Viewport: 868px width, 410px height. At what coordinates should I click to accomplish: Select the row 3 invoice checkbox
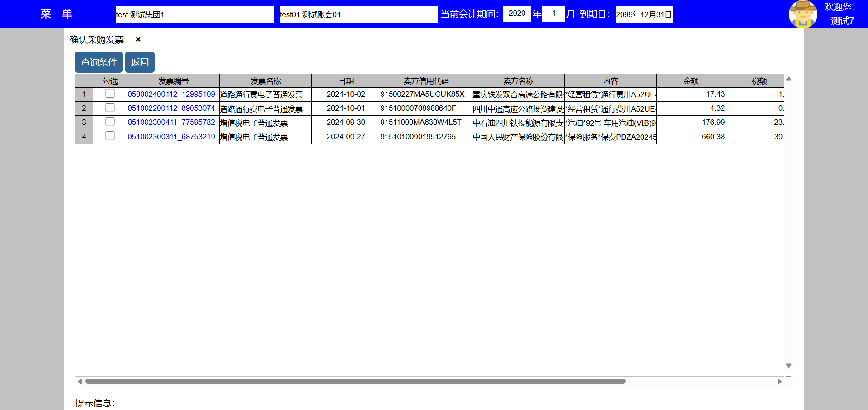click(x=110, y=122)
